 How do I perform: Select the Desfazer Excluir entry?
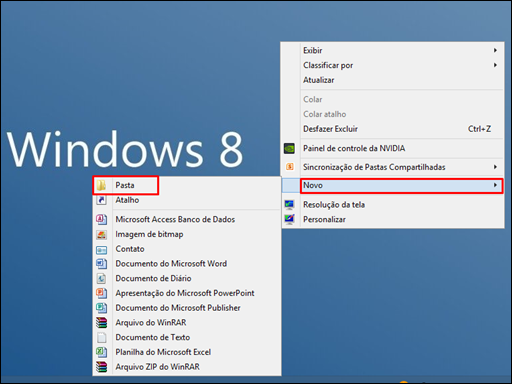(393, 129)
